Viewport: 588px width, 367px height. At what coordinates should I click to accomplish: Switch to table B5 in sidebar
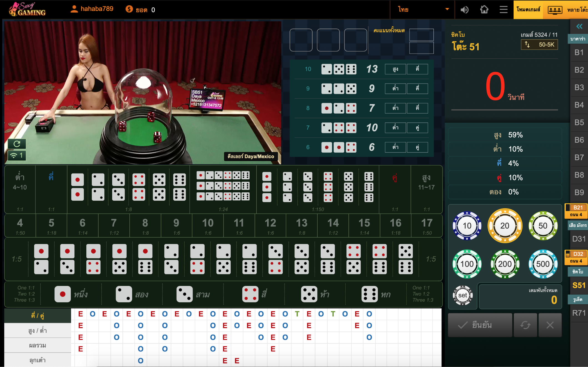579,122
